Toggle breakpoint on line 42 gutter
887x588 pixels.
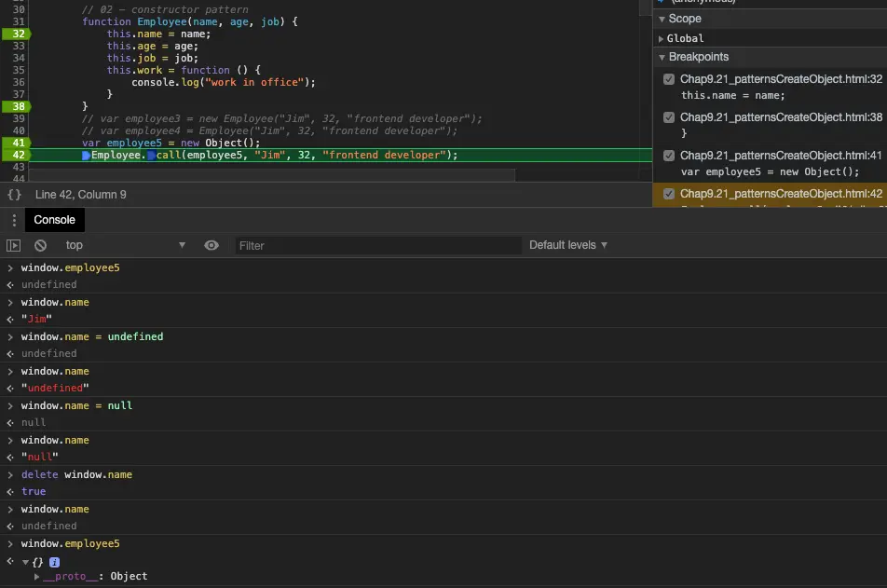(17, 155)
